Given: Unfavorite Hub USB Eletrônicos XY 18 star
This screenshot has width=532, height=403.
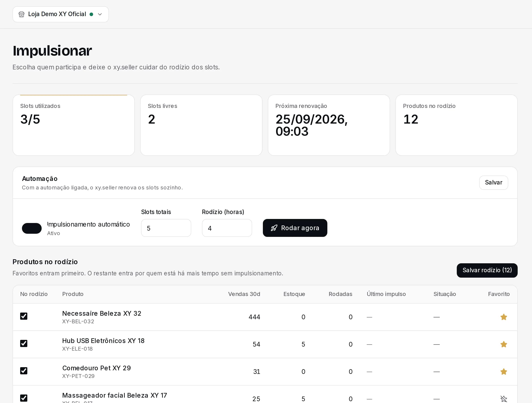Looking at the screenshot, I should tap(504, 344).
